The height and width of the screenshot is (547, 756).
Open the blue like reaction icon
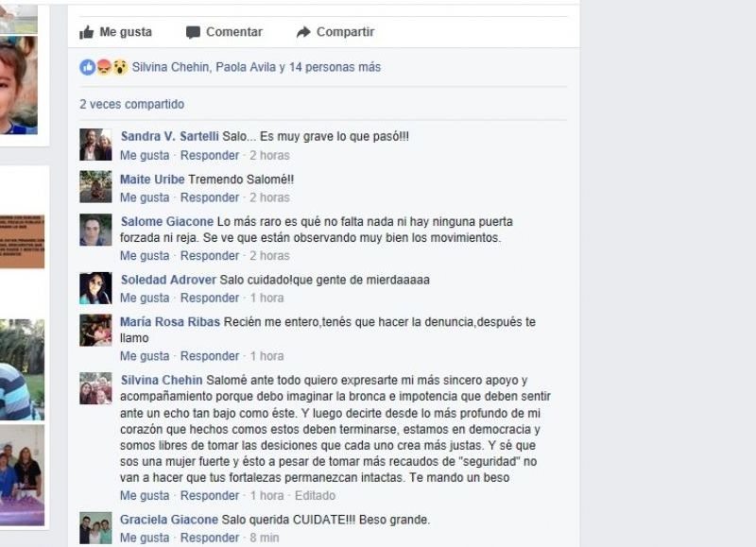click(x=88, y=67)
